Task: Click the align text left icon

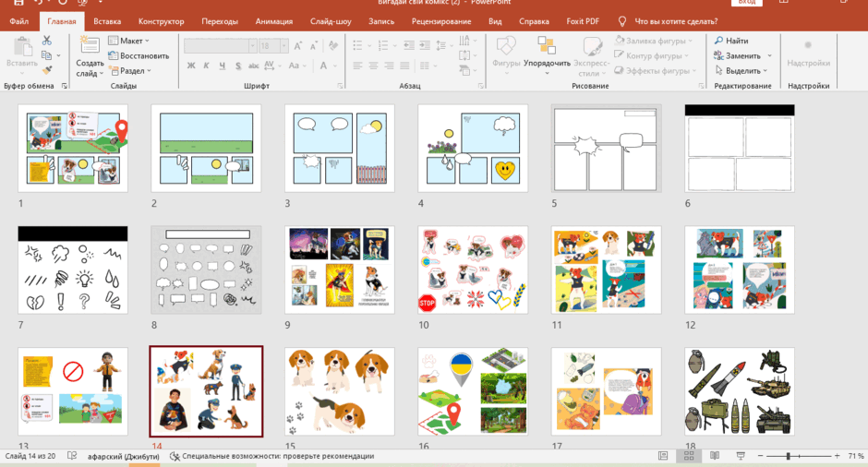Action: [x=357, y=66]
